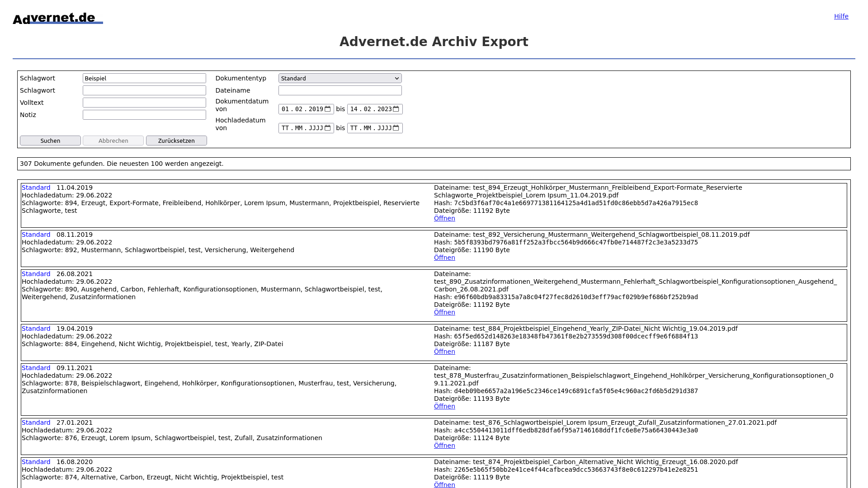Screen dimensions: 868x488
Task: Open the Öffnen link for test_892 document
Action: [x=444, y=258]
